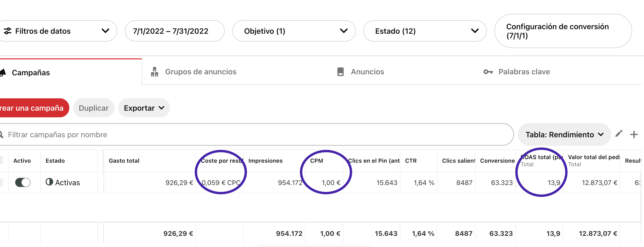Click the half-circle Activas status icon
644x247 pixels.
pyautogui.click(x=49, y=182)
